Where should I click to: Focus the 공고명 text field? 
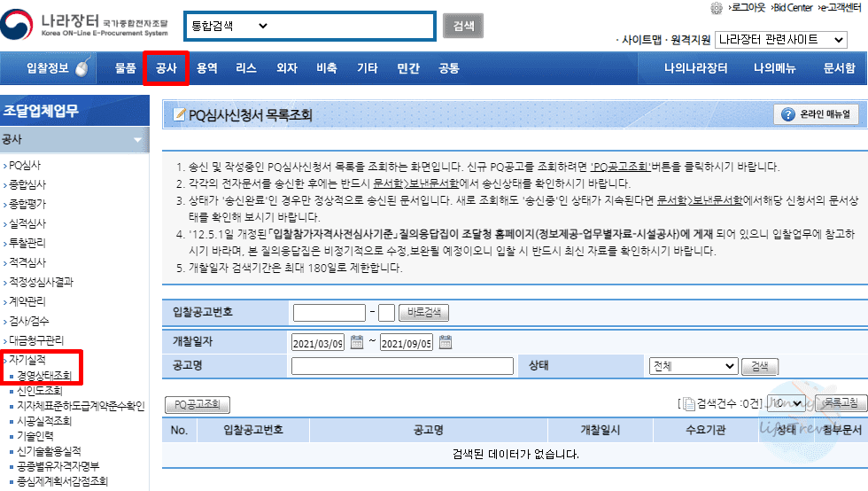402,366
